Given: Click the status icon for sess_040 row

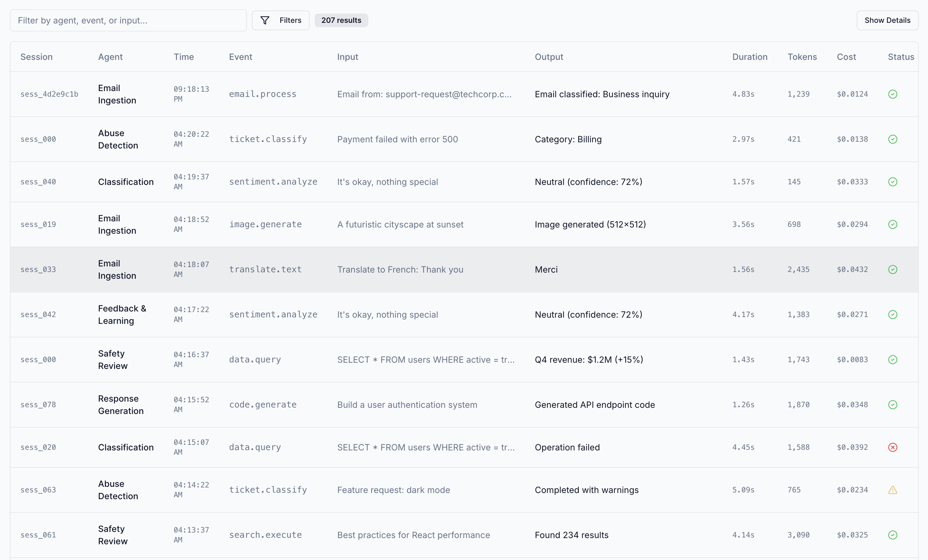Looking at the screenshot, I should (892, 182).
